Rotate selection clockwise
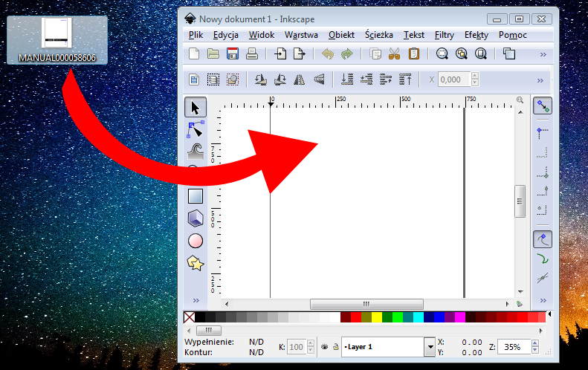 coord(280,79)
